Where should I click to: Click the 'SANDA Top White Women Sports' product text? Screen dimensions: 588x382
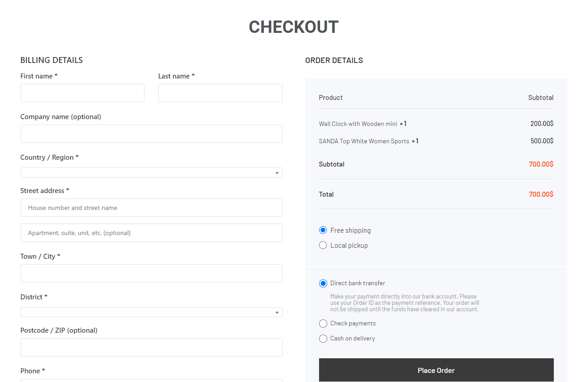tap(364, 141)
